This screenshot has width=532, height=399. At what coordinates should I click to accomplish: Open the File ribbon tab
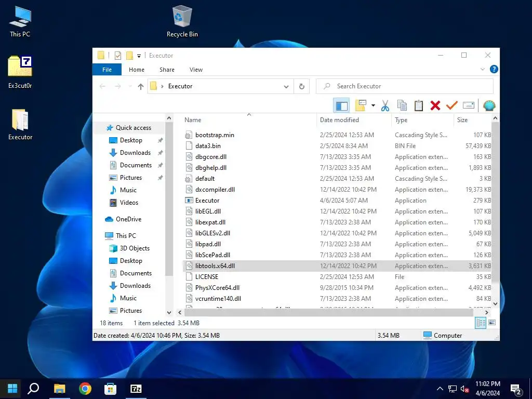coord(107,70)
